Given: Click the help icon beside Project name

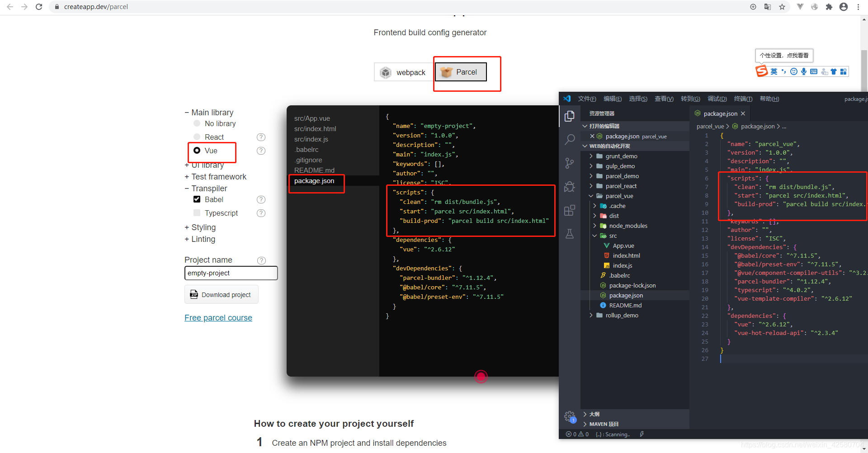Looking at the screenshot, I should (261, 260).
